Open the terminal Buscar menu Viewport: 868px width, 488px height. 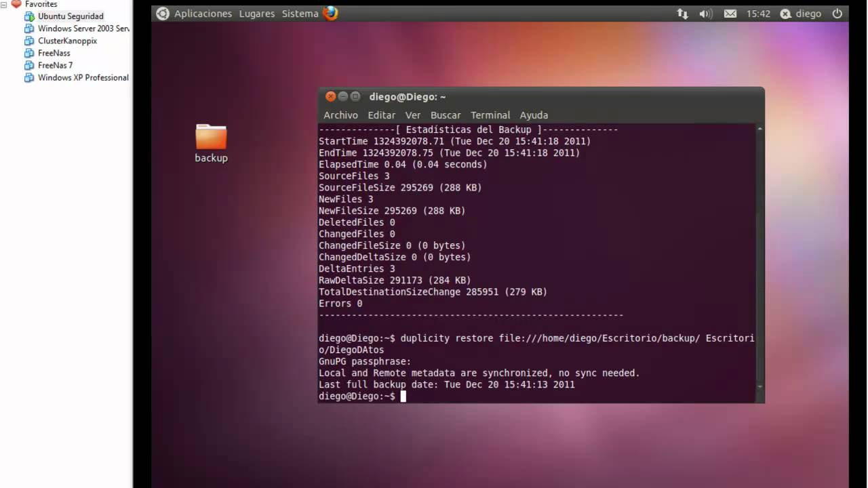(x=446, y=115)
